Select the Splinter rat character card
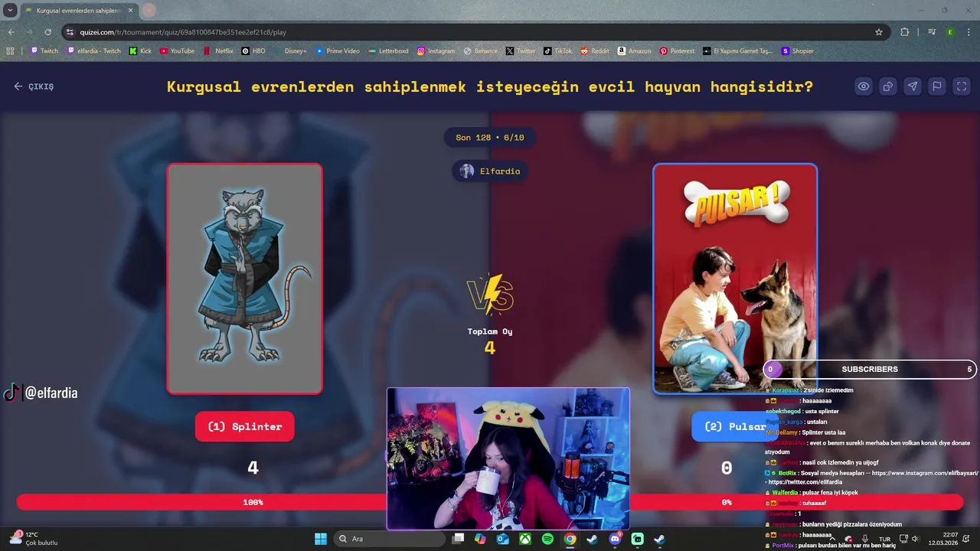This screenshot has height=551, width=980. (x=245, y=279)
